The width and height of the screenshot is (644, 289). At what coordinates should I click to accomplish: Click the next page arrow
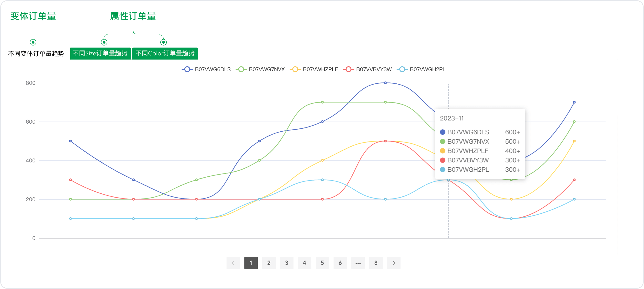tap(393, 263)
